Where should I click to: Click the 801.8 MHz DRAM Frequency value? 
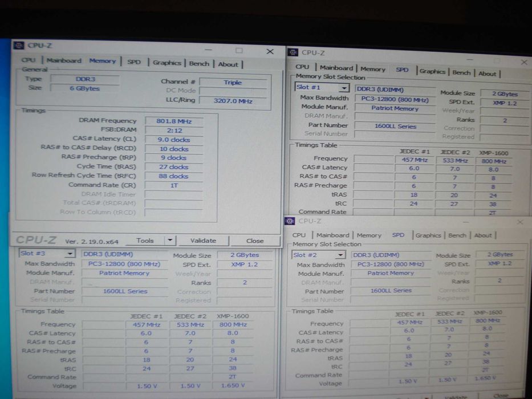point(174,121)
